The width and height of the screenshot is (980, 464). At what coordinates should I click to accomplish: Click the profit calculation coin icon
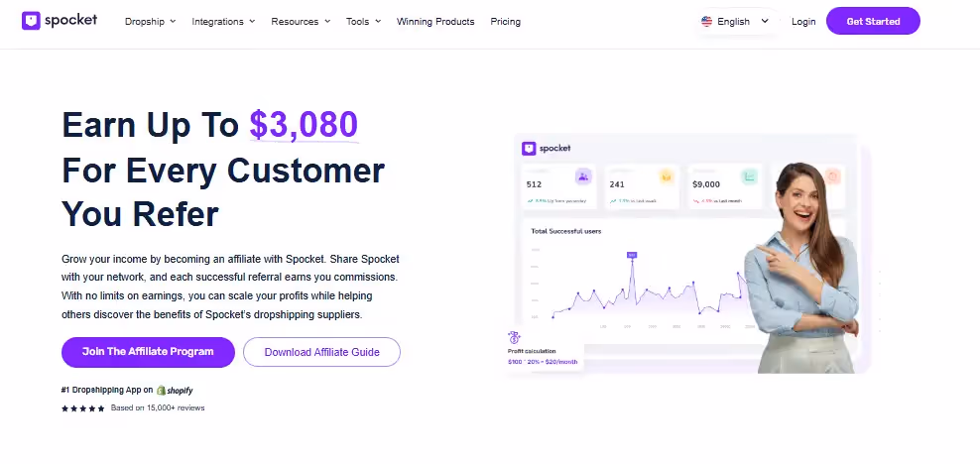click(x=515, y=338)
